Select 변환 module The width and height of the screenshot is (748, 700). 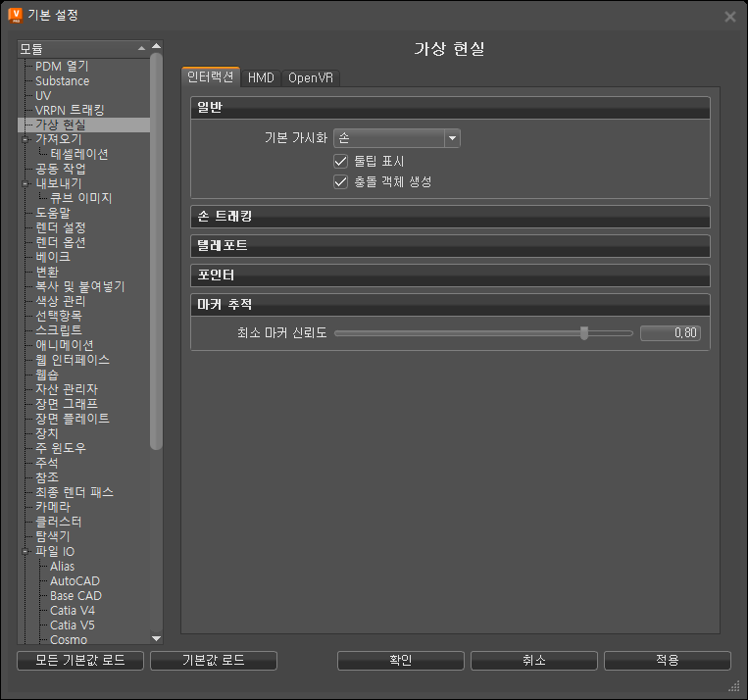pos(47,272)
